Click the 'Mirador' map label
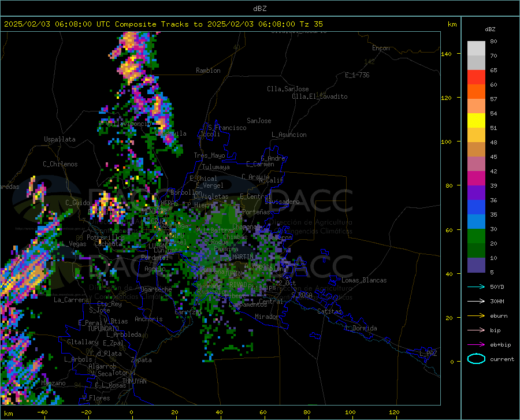520x420 pixels. click(266, 317)
